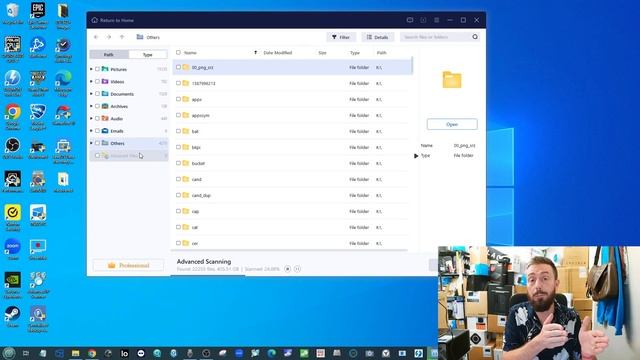
Task: Open File Explorer from taskbar
Action: tap(76, 353)
